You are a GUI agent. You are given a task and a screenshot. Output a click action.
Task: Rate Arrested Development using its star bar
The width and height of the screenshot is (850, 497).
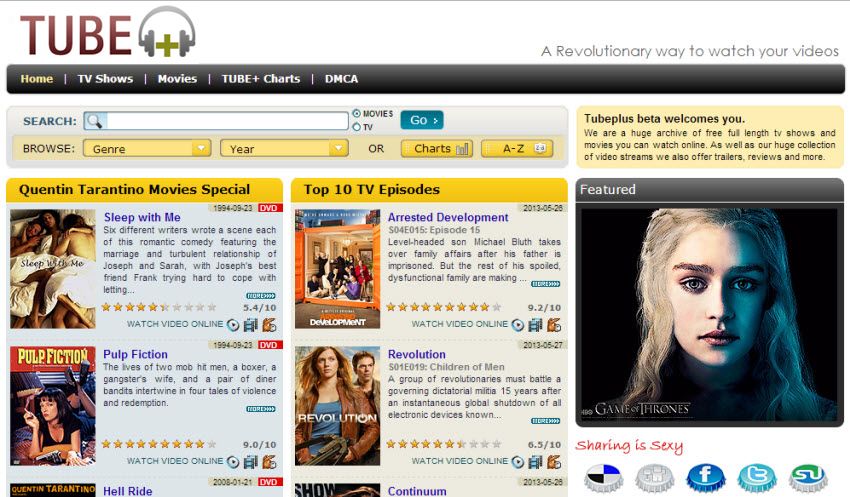(443, 307)
